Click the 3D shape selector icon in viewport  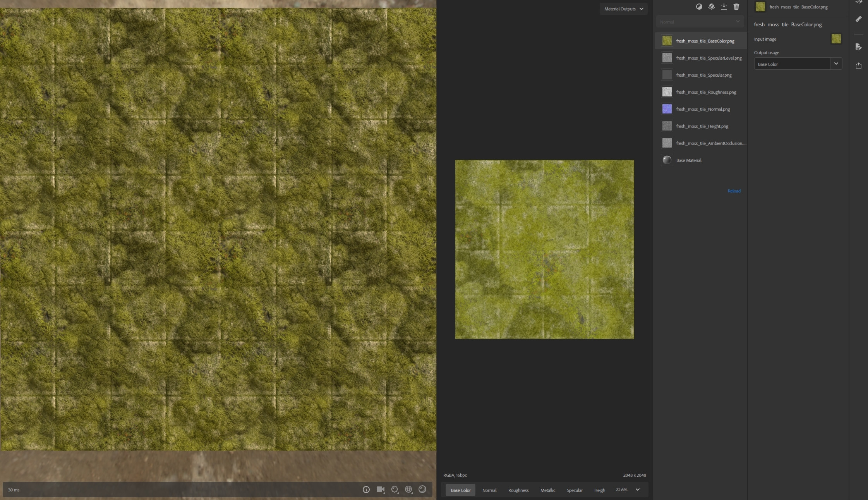pos(395,490)
